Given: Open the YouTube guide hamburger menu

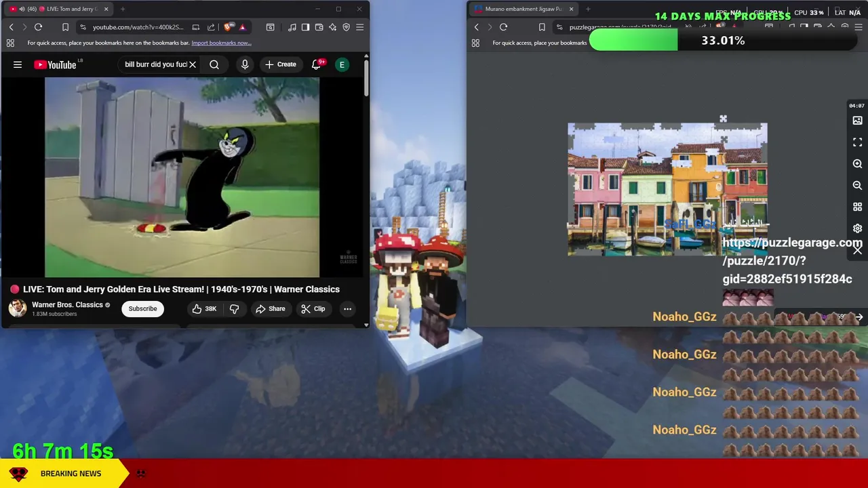Looking at the screenshot, I should click(x=18, y=64).
